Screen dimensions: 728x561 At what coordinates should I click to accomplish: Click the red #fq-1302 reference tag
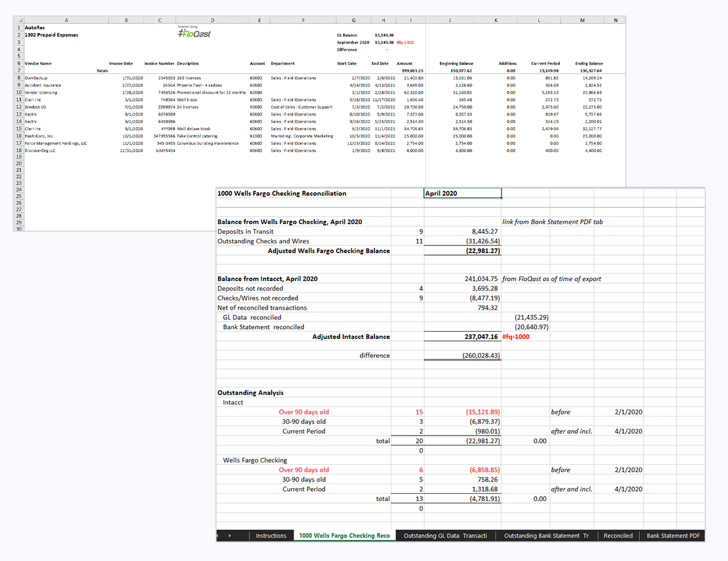(405, 42)
